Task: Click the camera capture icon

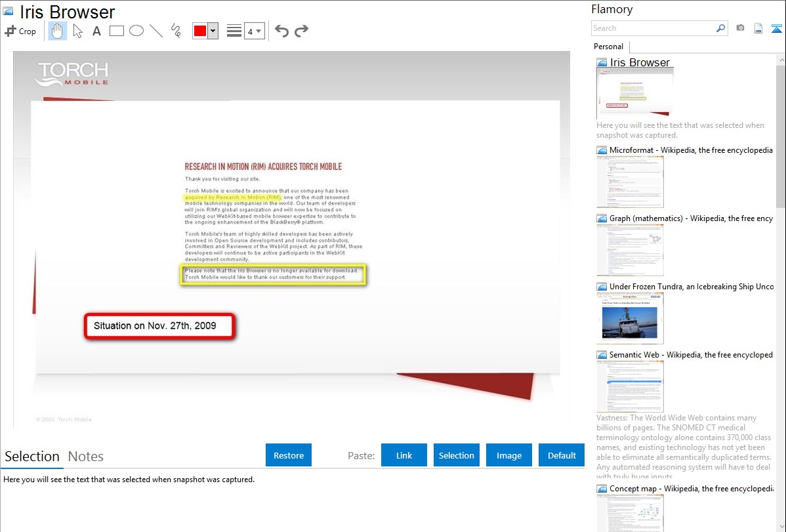Action: 740,28
